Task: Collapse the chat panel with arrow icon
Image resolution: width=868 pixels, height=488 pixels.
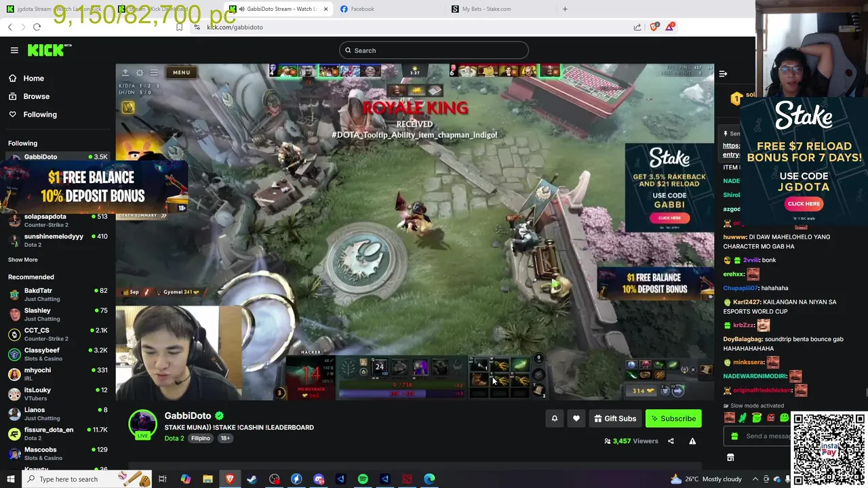Action: coord(723,73)
